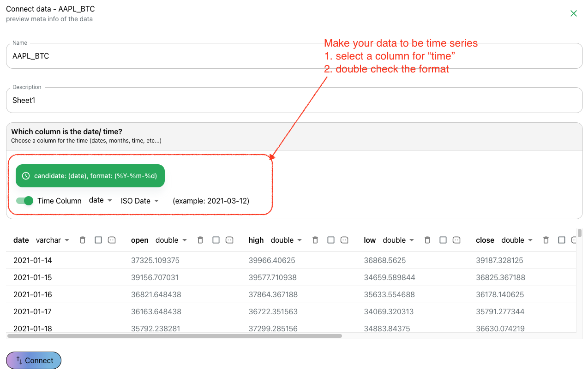Image resolution: width=588 pixels, height=377 pixels.
Task: Delete the close column via trash icon
Action: tap(546, 240)
